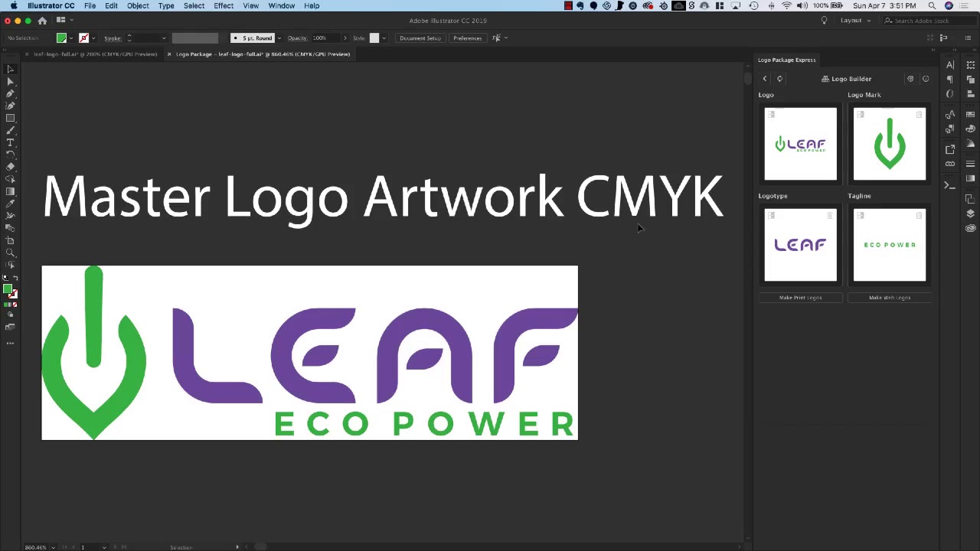
Task: Select the Selection tool in the toolbar
Action: [10, 69]
